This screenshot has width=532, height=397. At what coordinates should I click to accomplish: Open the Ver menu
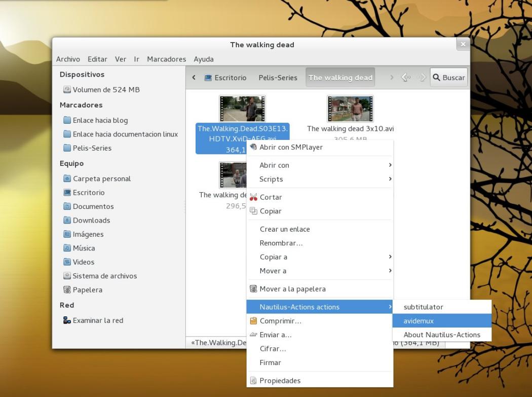[x=121, y=59]
